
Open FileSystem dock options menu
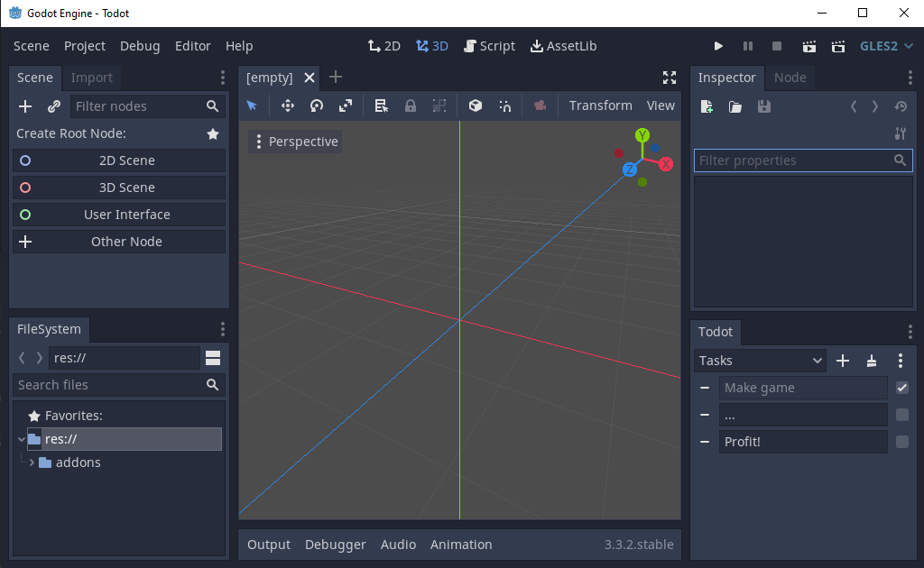(x=222, y=329)
